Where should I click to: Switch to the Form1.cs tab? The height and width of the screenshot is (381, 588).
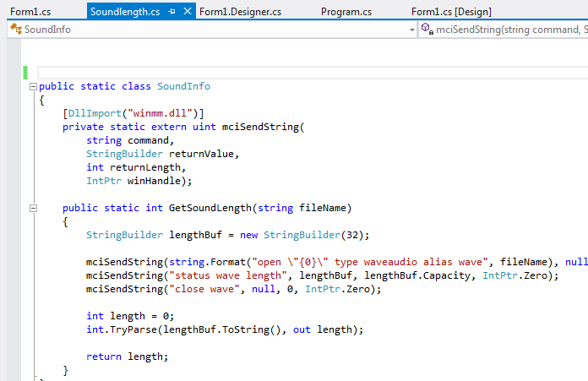click(30, 12)
